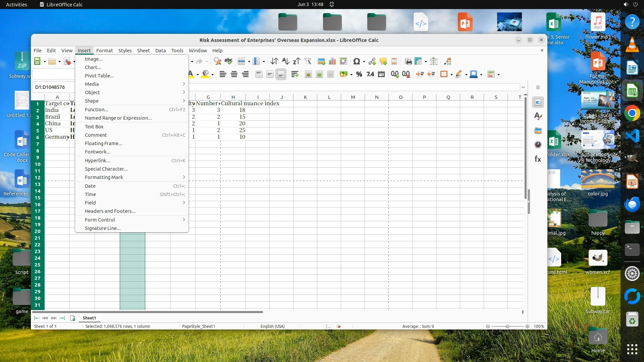Screen dimensions: 644x362
Task: Open the Sheet1 tab
Action: [89, 318]
